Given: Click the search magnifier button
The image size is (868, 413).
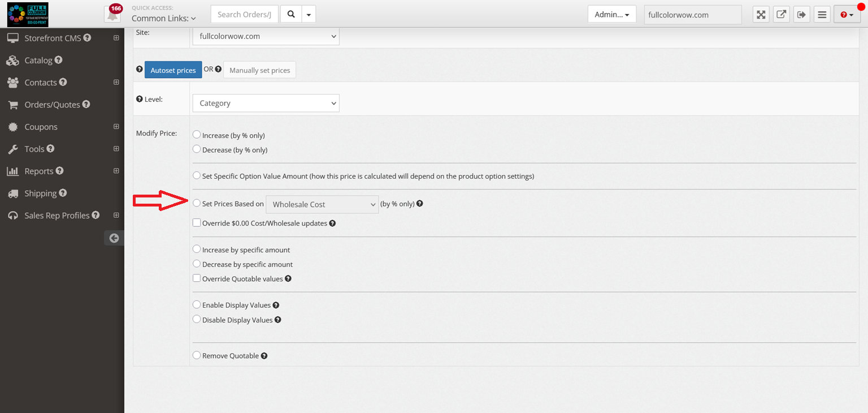Looking at the screenshot, I should [x=291, y=15].
